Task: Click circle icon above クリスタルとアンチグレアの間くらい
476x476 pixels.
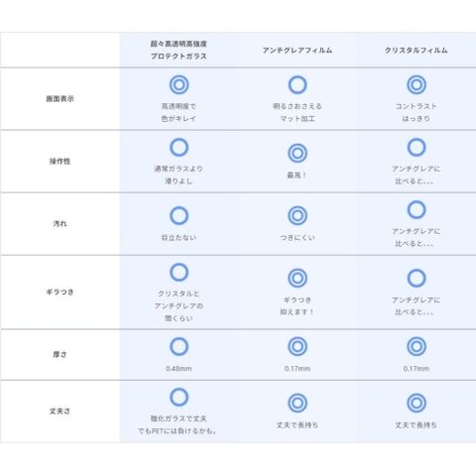Action: [178, 273]
